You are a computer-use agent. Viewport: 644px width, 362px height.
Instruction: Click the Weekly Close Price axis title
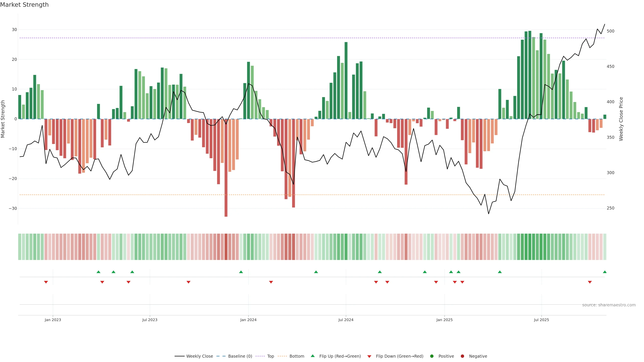tap(621, 119)
